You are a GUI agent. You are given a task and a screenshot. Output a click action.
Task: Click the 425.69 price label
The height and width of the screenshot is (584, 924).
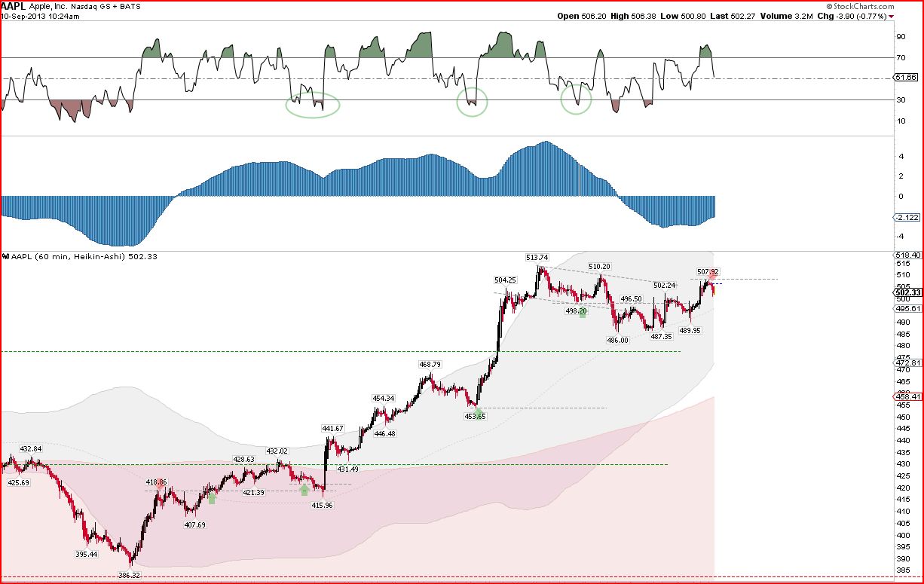[x=18, y=482]
